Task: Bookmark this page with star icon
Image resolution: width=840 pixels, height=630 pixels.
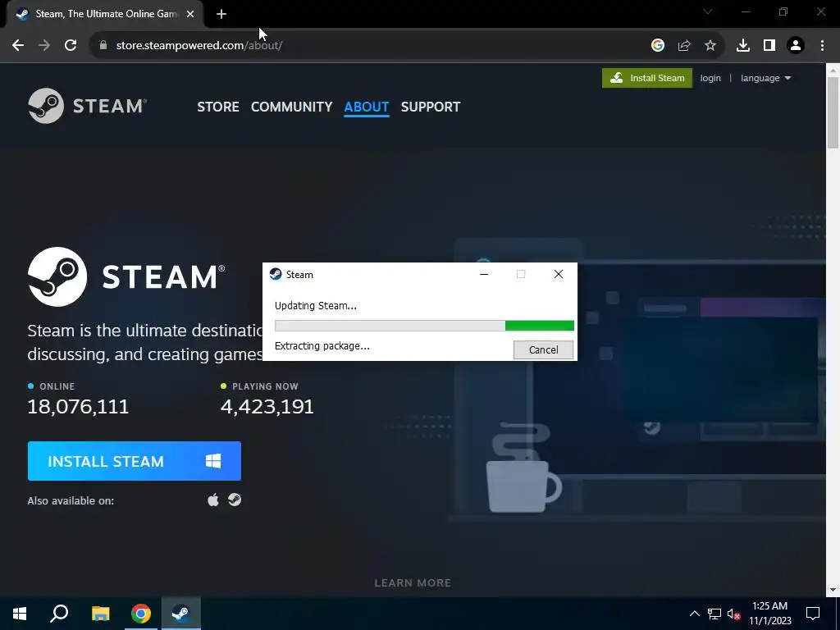Action: (710, 46)
